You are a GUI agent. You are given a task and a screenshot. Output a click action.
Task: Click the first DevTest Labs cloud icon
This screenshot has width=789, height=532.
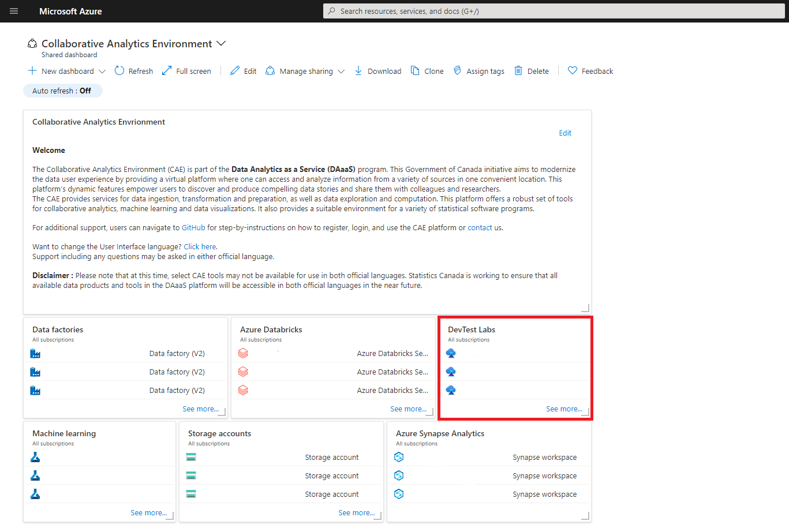pos(451,353)
